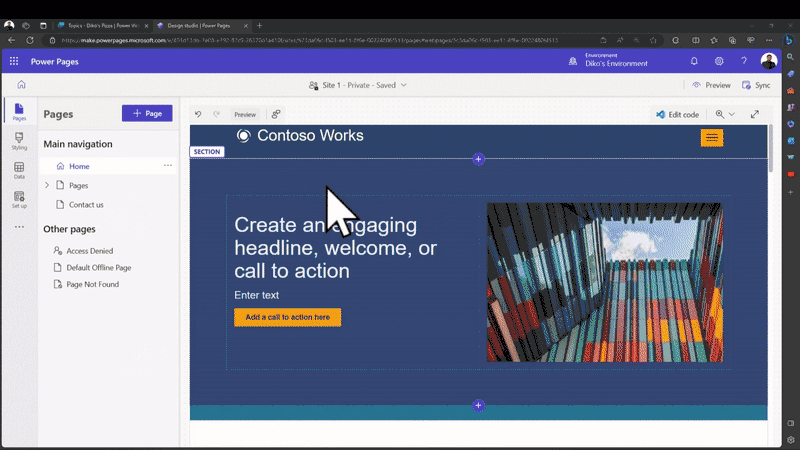Click Diko's Environment label
Image resolution: width=800 pixels, height=450 pixels.
click(x=616, y=64)
